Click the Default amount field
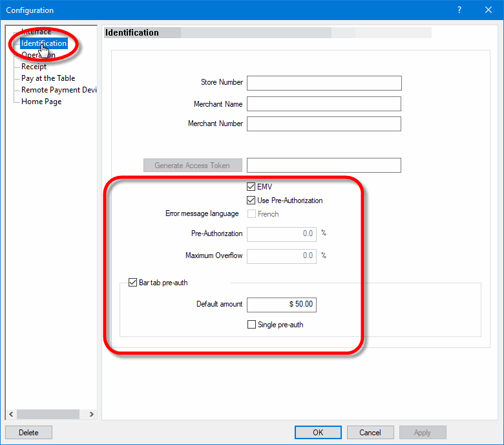The image size is (504, 445). click(x=282, y=305)
